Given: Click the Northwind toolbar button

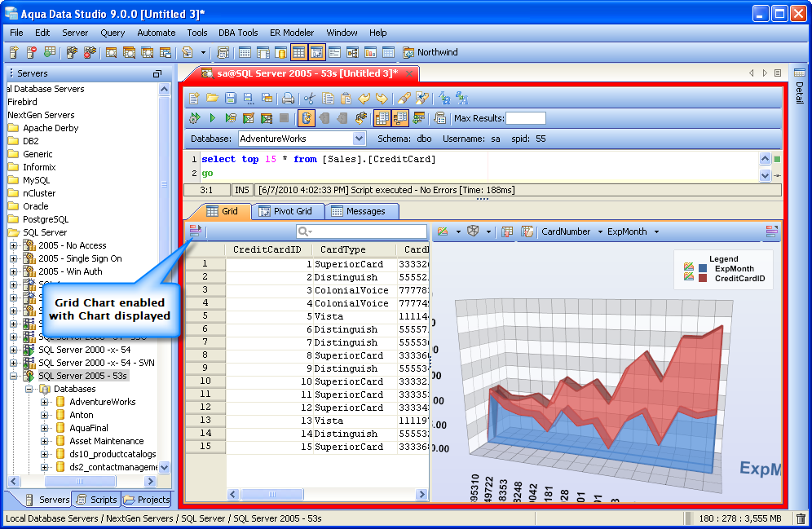Looking at the screenshot, I should click(430, 52).
